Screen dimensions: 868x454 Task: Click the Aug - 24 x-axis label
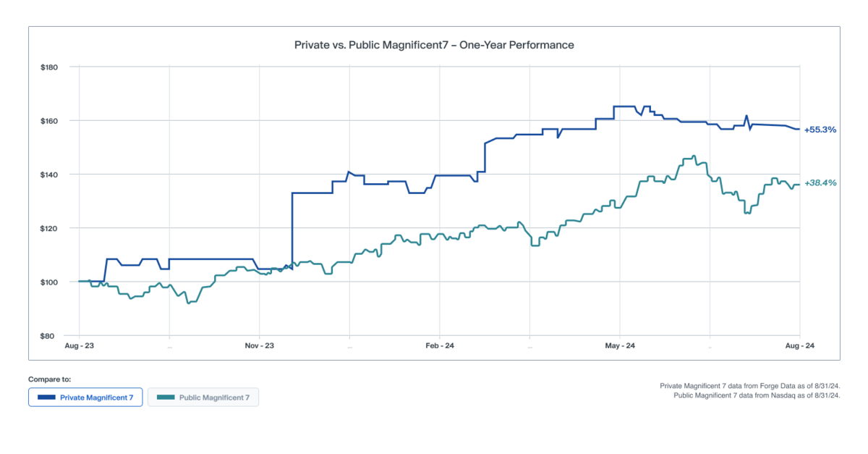(799, 347)
